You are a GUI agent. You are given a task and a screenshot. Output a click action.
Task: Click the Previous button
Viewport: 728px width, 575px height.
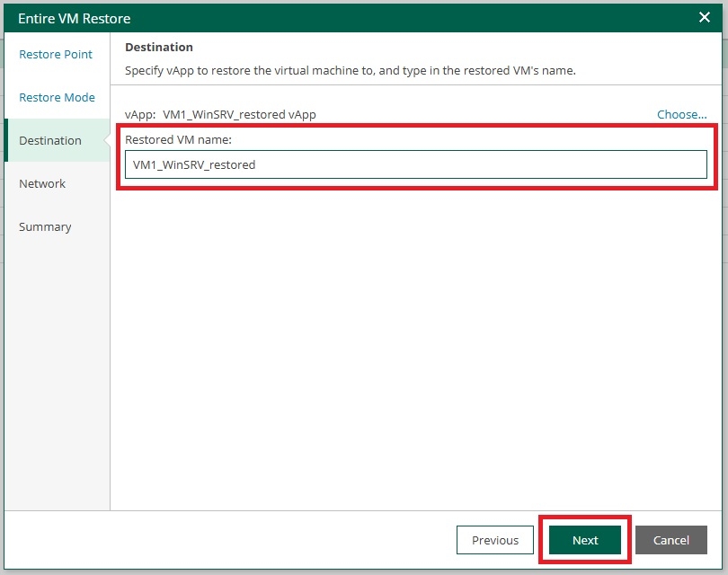click(495, 540)
